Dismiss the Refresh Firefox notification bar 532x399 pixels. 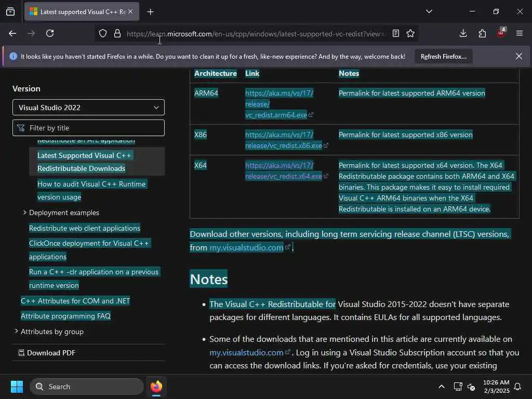tap(519, 56)
